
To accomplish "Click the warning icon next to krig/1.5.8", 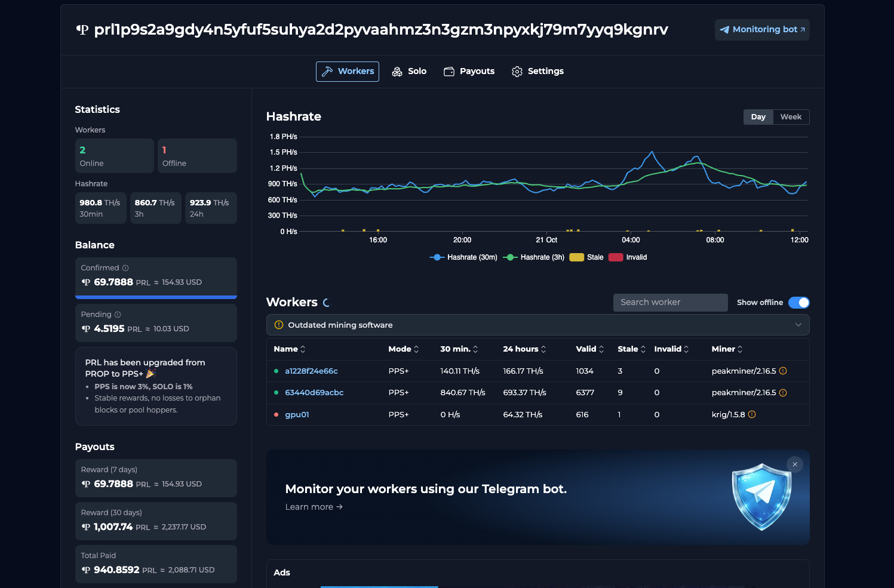I will coord(752,414).
